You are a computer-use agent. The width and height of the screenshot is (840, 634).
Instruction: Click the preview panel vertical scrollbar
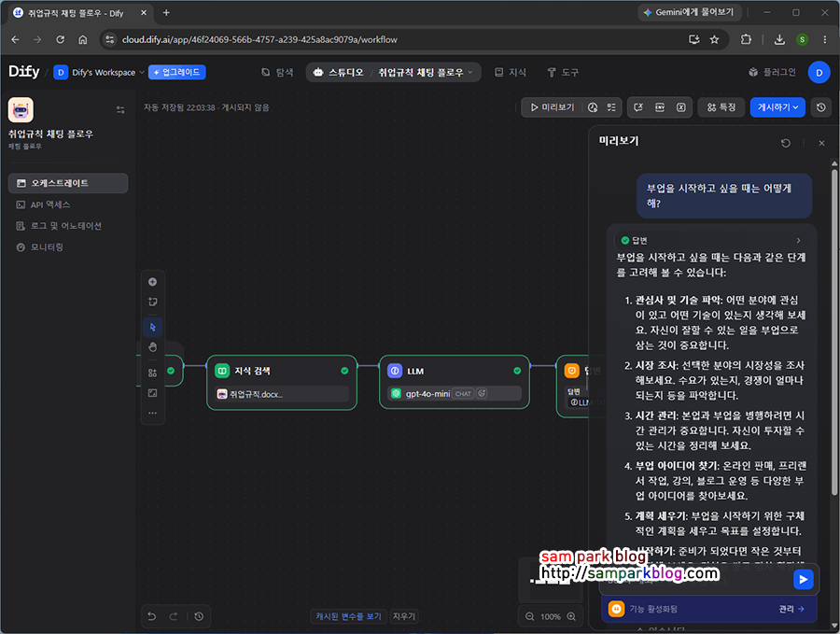pyautogui.click(x=834, y=332)
